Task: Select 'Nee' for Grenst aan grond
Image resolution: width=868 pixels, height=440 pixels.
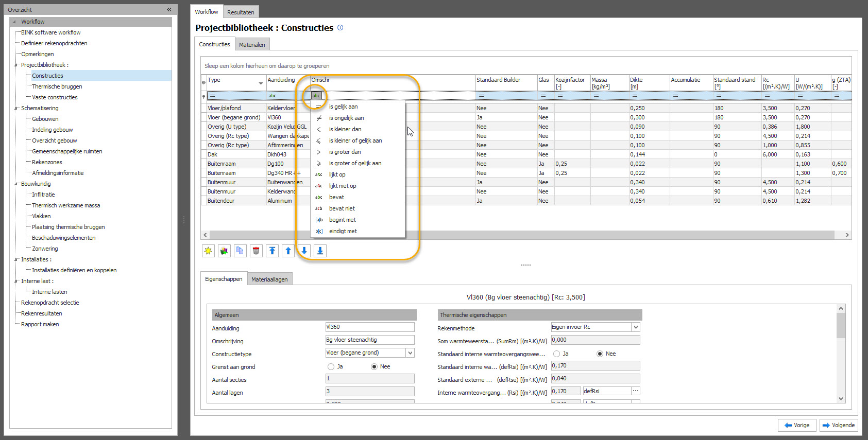Action: click(x=374, y=366)
